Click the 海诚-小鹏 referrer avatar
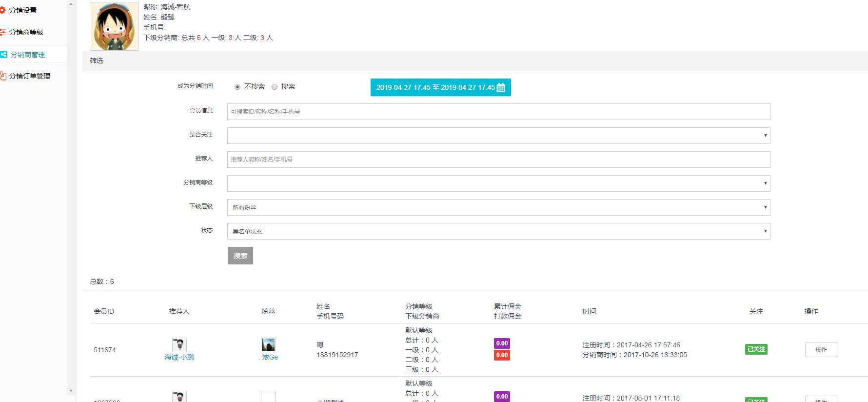Image resolution: width=868 pixels, height=402 pixels. tap(179, 345)
